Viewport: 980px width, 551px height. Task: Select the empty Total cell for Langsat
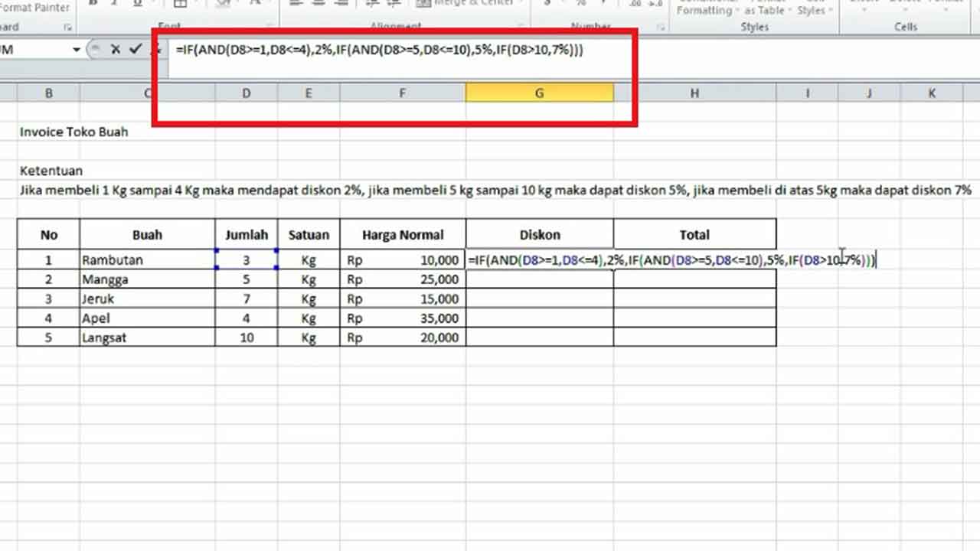point(694,337)
